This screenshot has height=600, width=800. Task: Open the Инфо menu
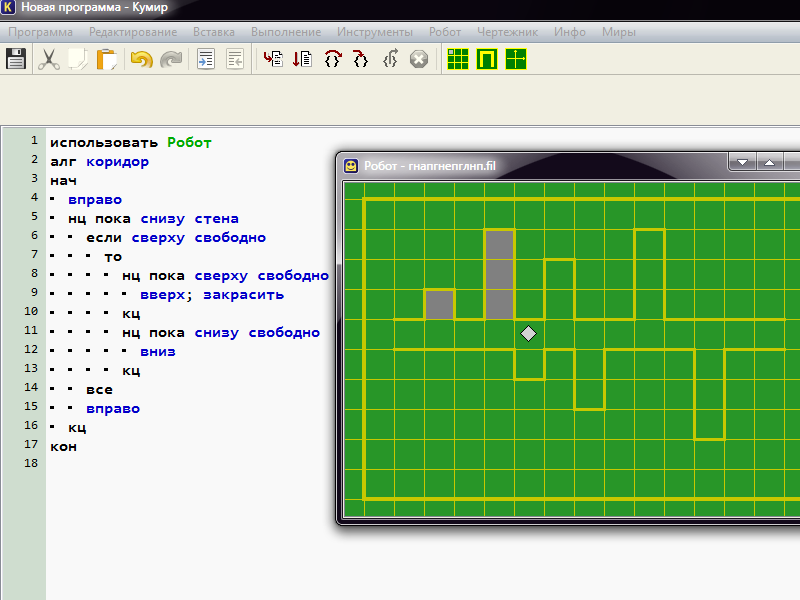[569, 32]
